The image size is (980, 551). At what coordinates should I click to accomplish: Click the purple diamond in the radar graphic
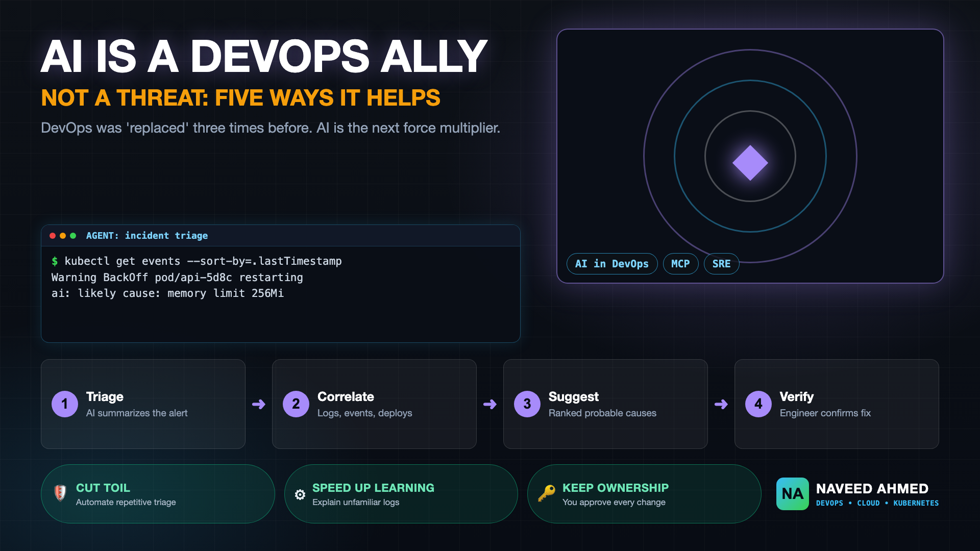tap(750, 163)
